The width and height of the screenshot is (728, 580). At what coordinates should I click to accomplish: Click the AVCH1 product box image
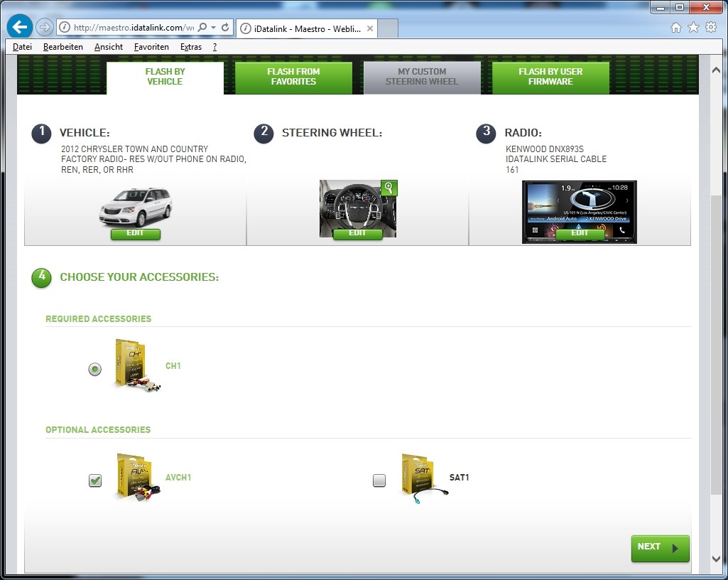pos(137,478)
